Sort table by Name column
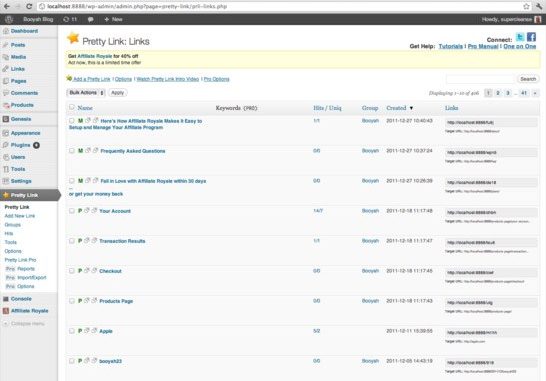This screenshot has height=381, width=546. pos(85,108)
